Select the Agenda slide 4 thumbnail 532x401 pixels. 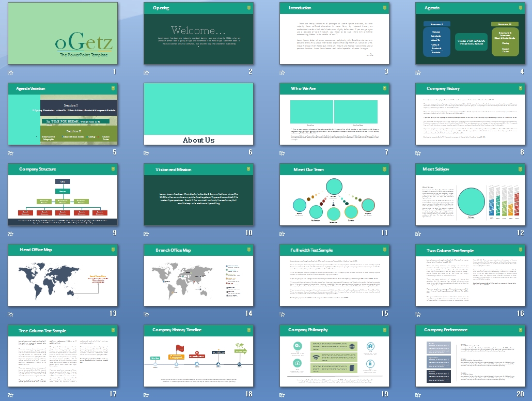tap(470, 33)
